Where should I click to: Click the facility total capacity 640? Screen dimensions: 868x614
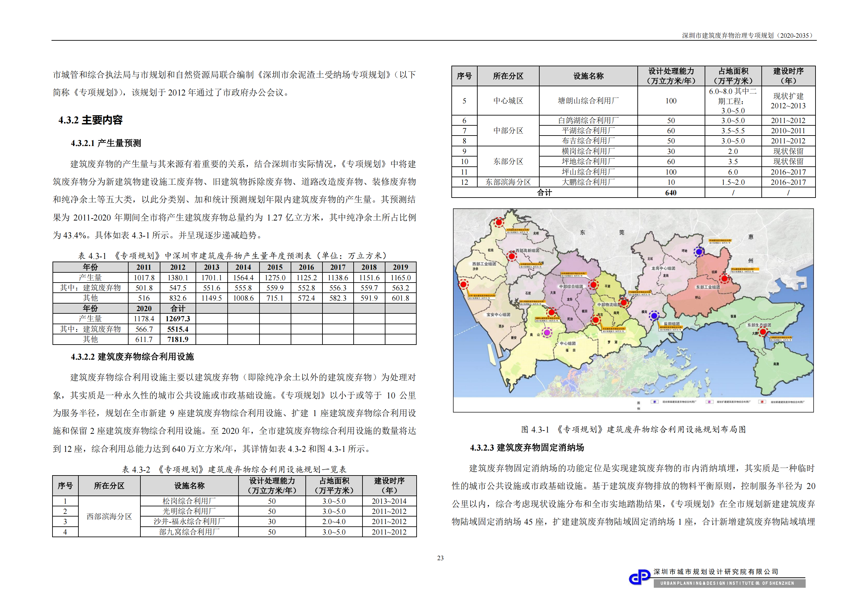pyautogui.click(x=671, y=193)
